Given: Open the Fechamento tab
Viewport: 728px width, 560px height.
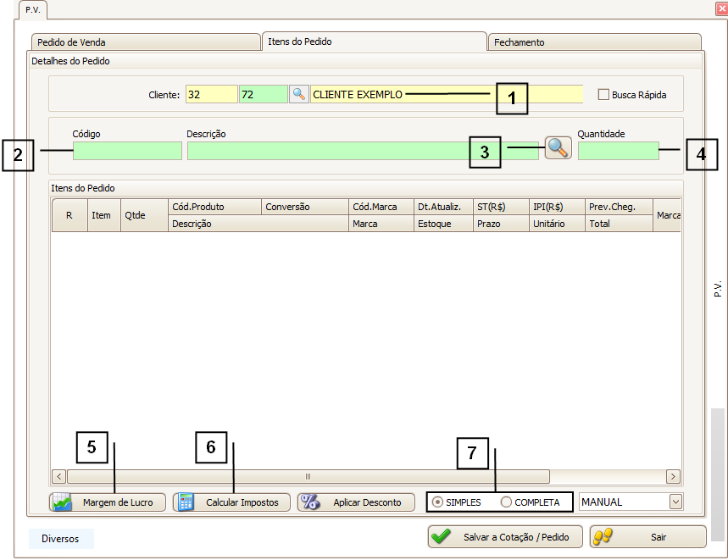Looking at the screenshot, I should tap(593, 42).
